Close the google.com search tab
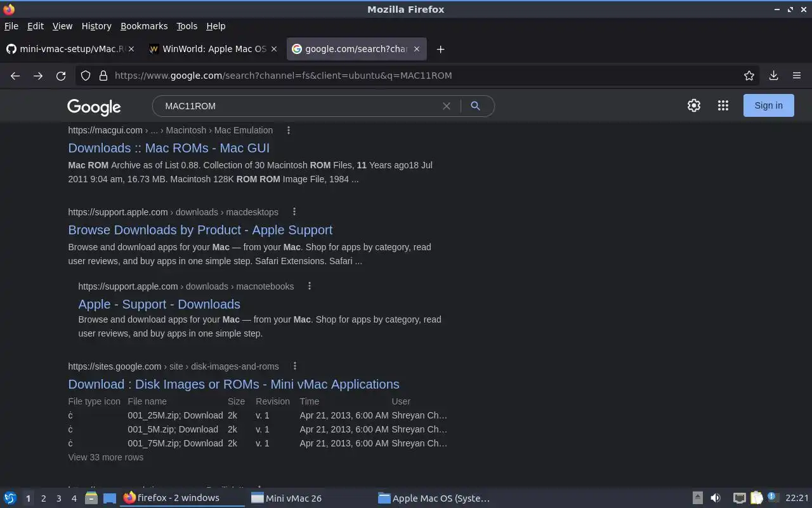 (417, 49)
